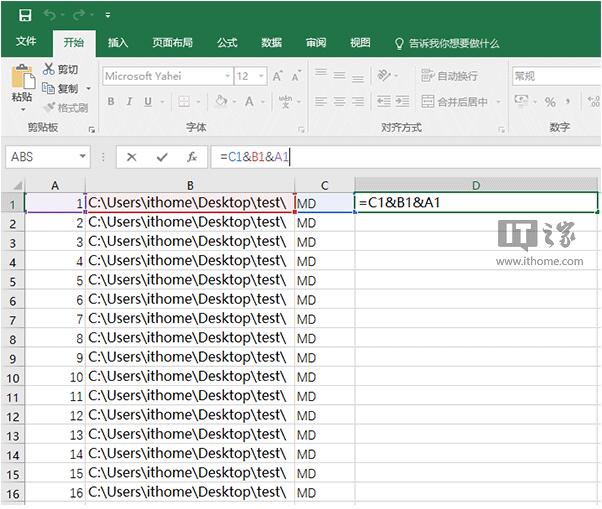The width and height of the screenshot is (602, 509).
Task: Cancel formula entry with the X icon
Action: coord(132,157)
